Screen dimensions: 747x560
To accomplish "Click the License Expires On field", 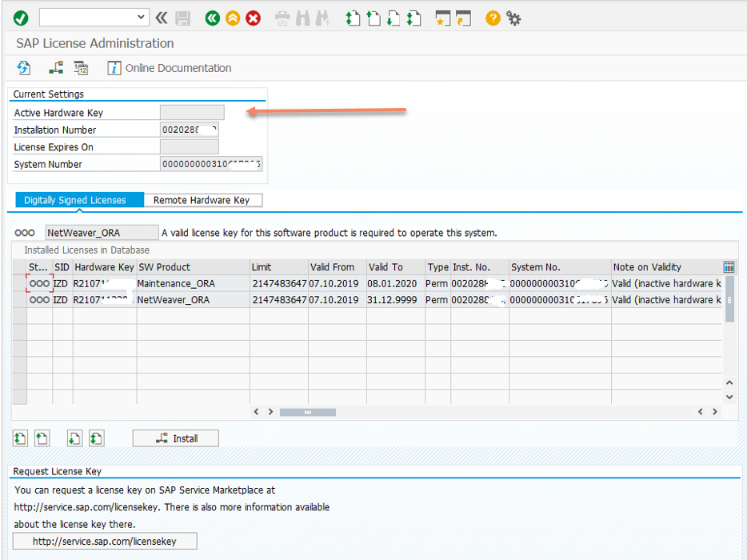I will pyautogui.click(x=189, y=146).
